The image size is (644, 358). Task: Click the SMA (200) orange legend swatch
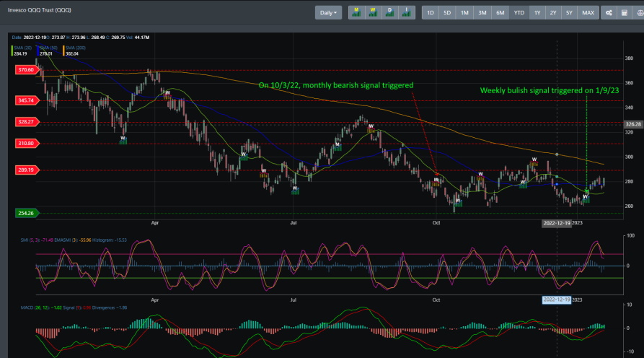(x=63, y=51)
